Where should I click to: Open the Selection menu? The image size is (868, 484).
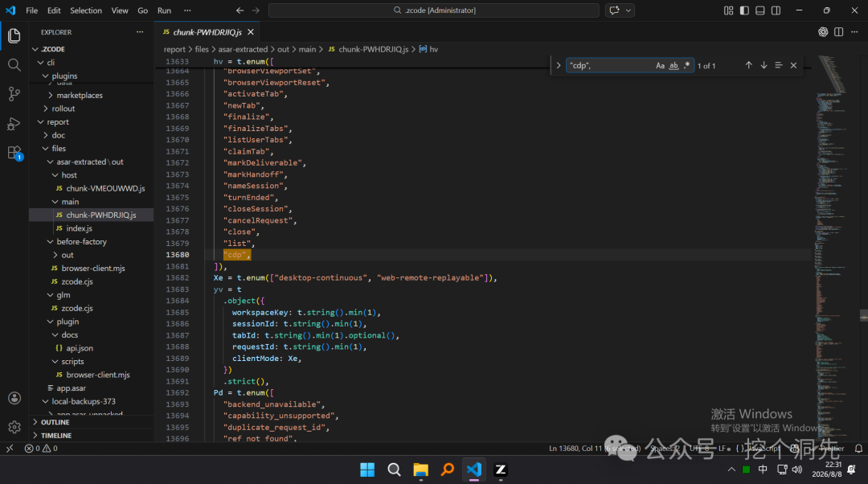click(x=86, y=10)
